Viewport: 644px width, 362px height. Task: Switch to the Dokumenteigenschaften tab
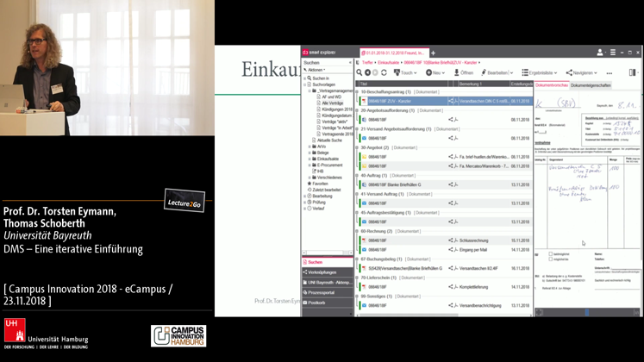591,84
